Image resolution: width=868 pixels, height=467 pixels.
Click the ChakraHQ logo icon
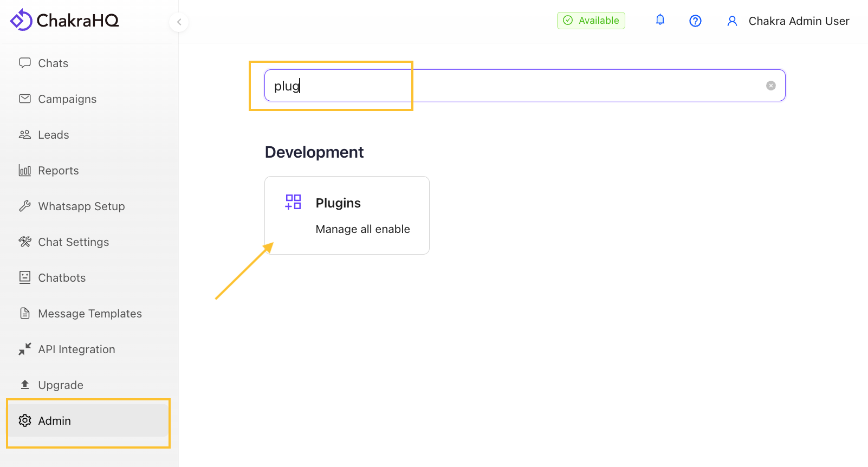click(21, 21)
